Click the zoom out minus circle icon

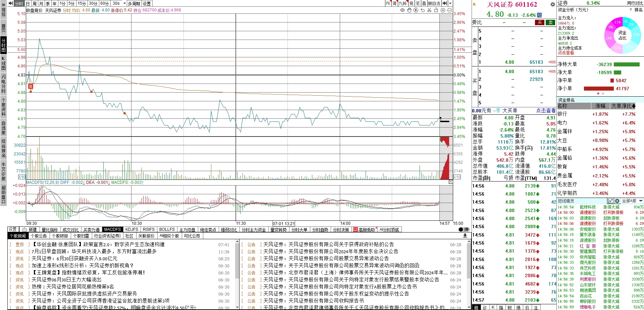[x=449, y=10]
